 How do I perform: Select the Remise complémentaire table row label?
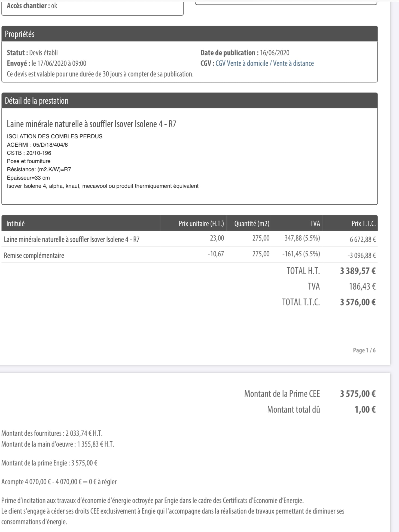34,255
